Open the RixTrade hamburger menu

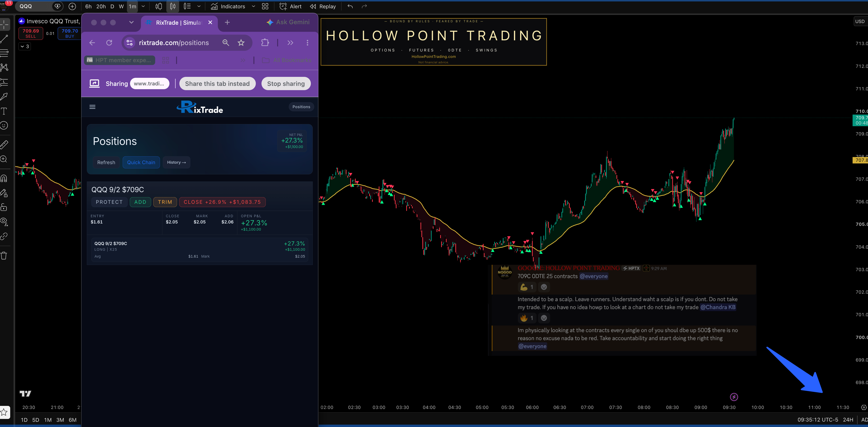[92, 107]
